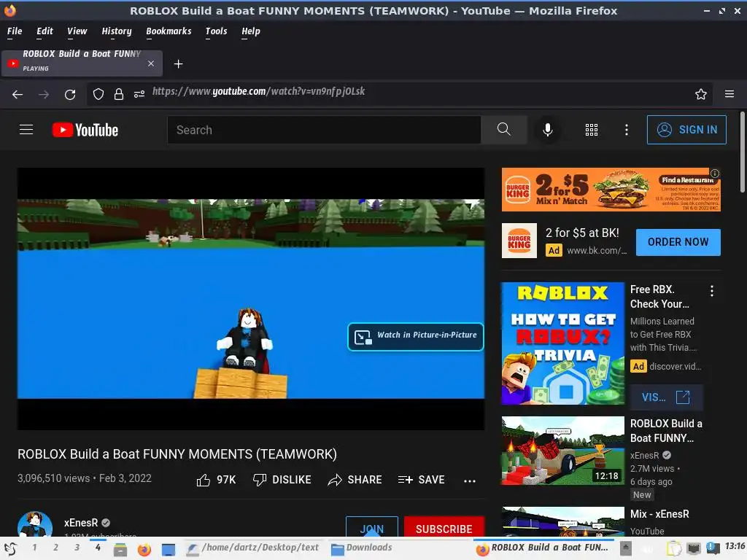Open the YouTube guide hamburger menu
Viewport: 747px width, 560px height.
click(x=26, y=130)
